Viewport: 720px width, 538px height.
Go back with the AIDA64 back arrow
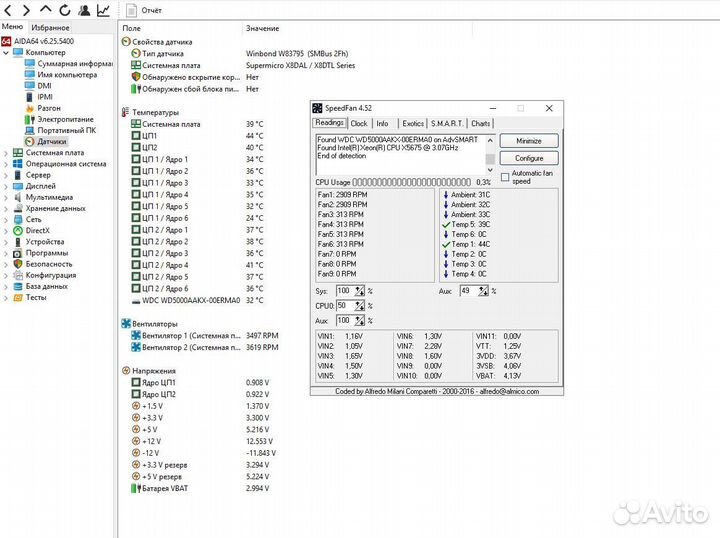8,10
